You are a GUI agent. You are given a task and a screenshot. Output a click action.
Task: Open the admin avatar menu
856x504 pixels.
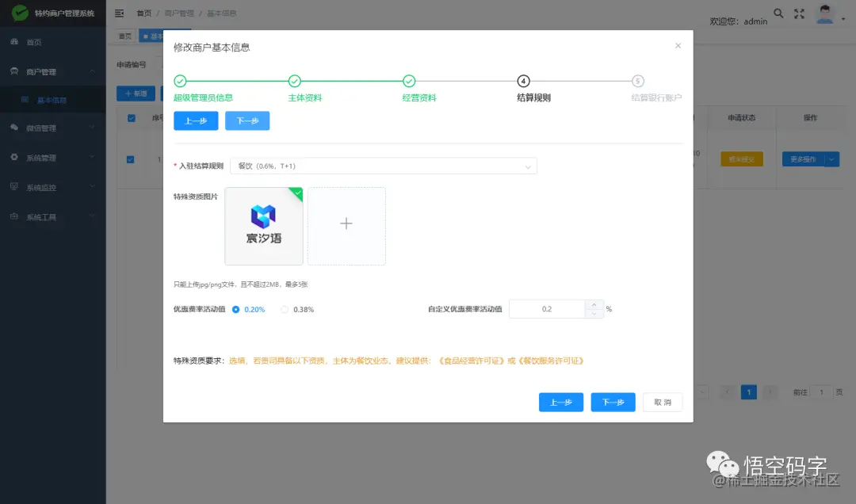pyautogui.click(x=825, y=14)
